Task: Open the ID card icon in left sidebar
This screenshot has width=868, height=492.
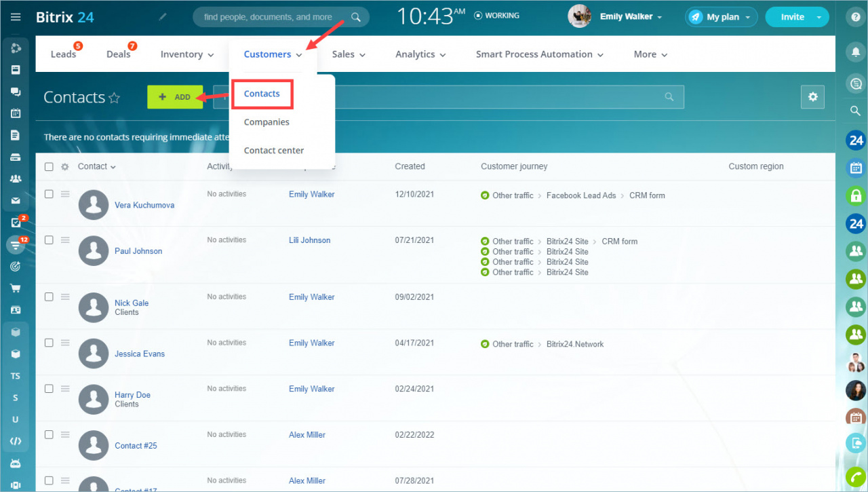Action: (16, 310)
